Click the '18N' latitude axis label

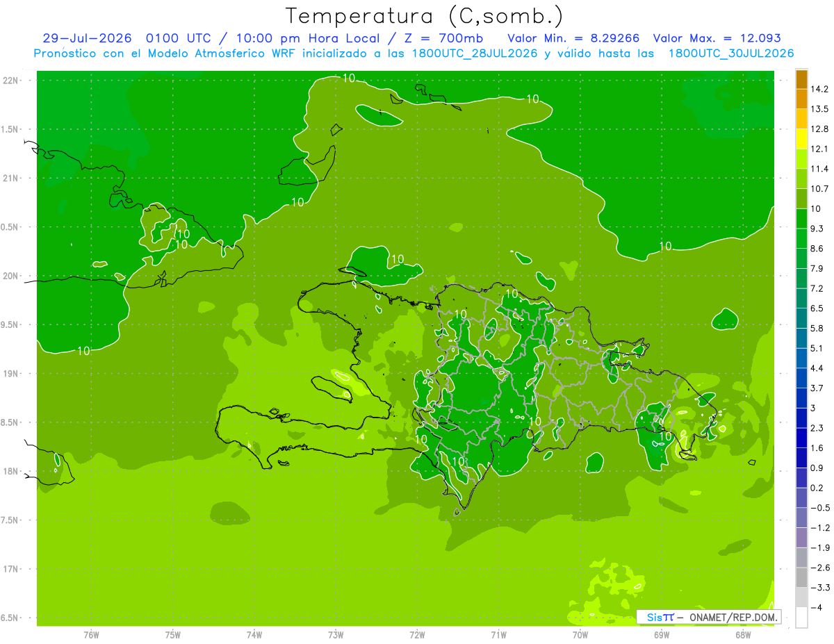click(11, 472)
